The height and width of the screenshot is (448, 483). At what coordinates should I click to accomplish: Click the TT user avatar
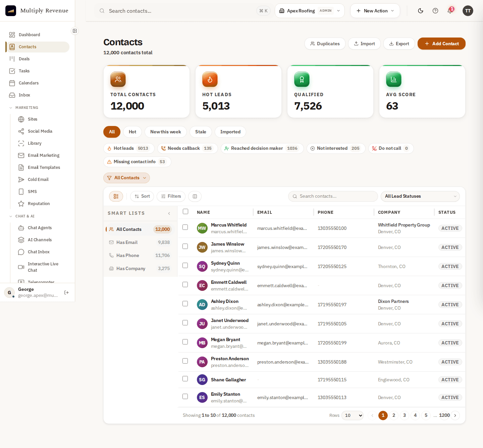pos(468,11)
